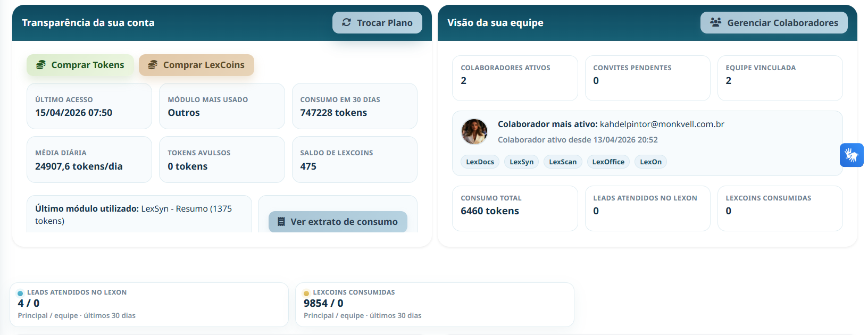Open Ver extrato de consumo
The image size is (868, 335).
point(338,222)
